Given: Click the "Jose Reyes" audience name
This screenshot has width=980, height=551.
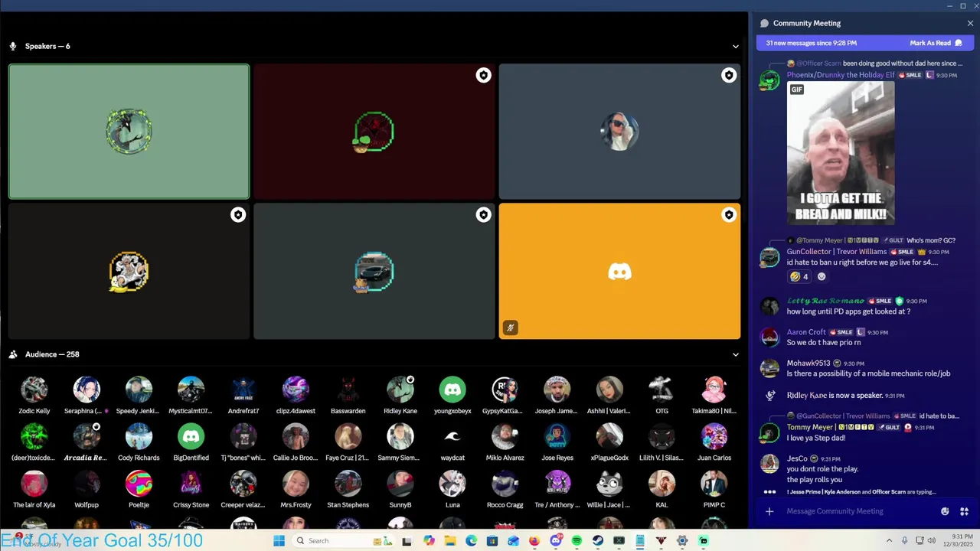Looking at the screenshot, I should (557, 458).
